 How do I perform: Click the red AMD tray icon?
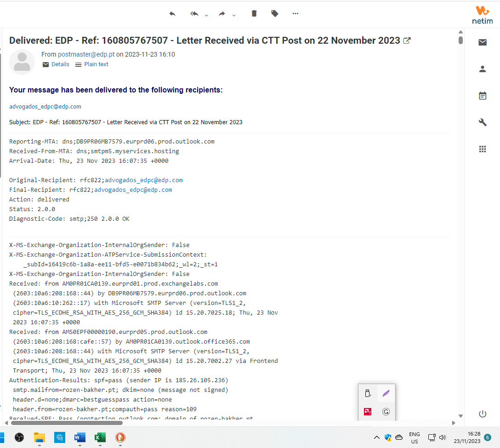point(368,412)
